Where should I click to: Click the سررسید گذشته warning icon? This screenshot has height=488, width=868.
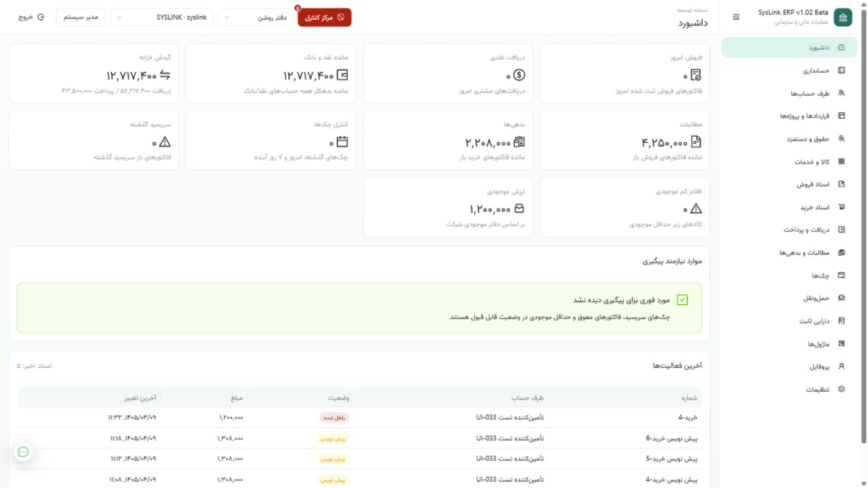pyautogui.click(x=165, y=142)
